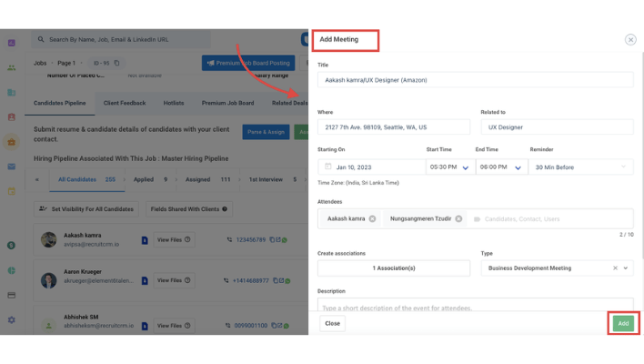Open the calendar icon beside Jan 10, 2023
This screenshot has width=644, height=364.
[x=327, y=167]
